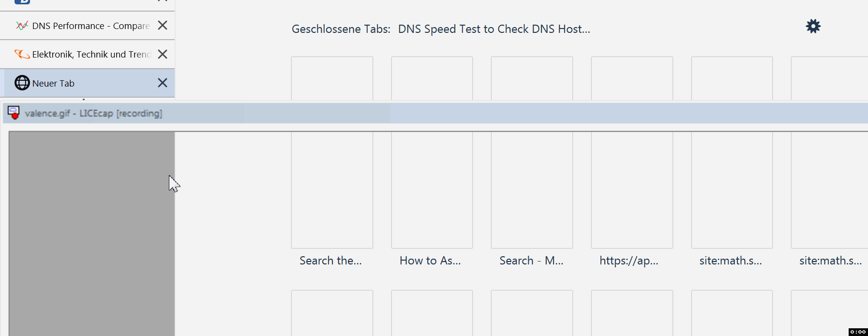
Task: Click the valence.gif LICEcap title bar
Action: point(435,113)
